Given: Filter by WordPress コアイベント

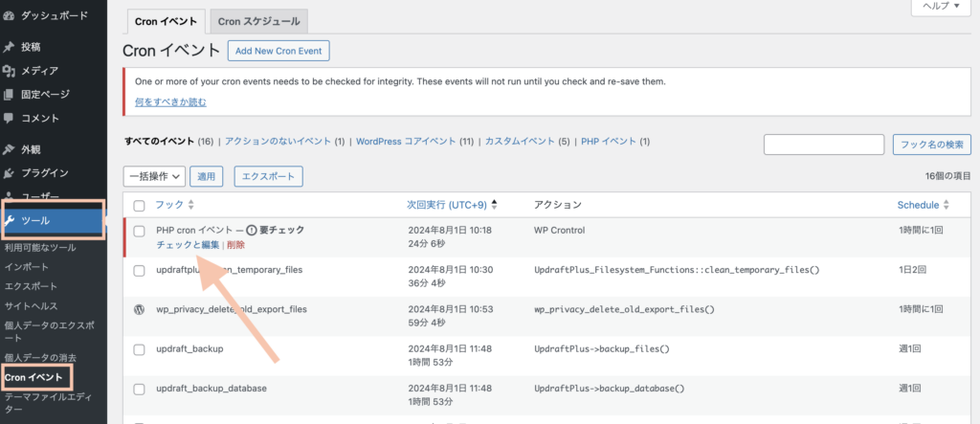Looking at the screenshot, I should click(x=406, y=142).
